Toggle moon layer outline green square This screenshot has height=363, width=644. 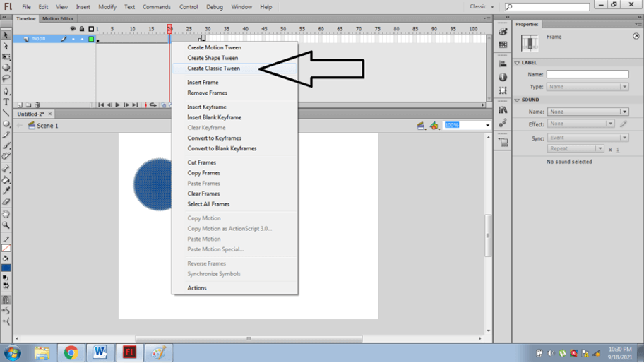pyautogui.click(x=91, y=39)
